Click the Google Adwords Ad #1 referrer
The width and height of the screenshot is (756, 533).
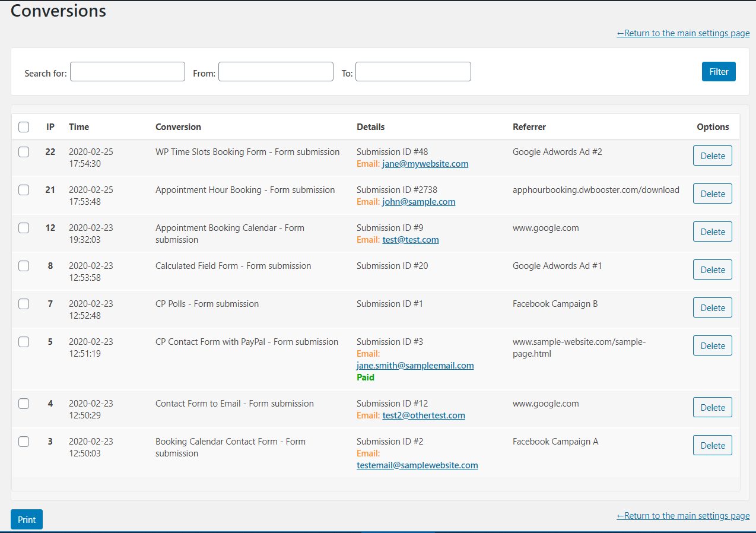[557, 266]
